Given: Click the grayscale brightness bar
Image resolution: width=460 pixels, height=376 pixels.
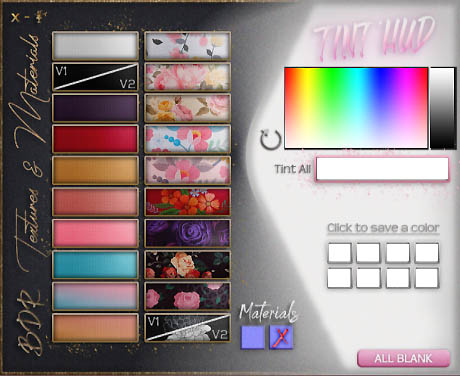Looking at the screenshot, I should coord(443,108).
